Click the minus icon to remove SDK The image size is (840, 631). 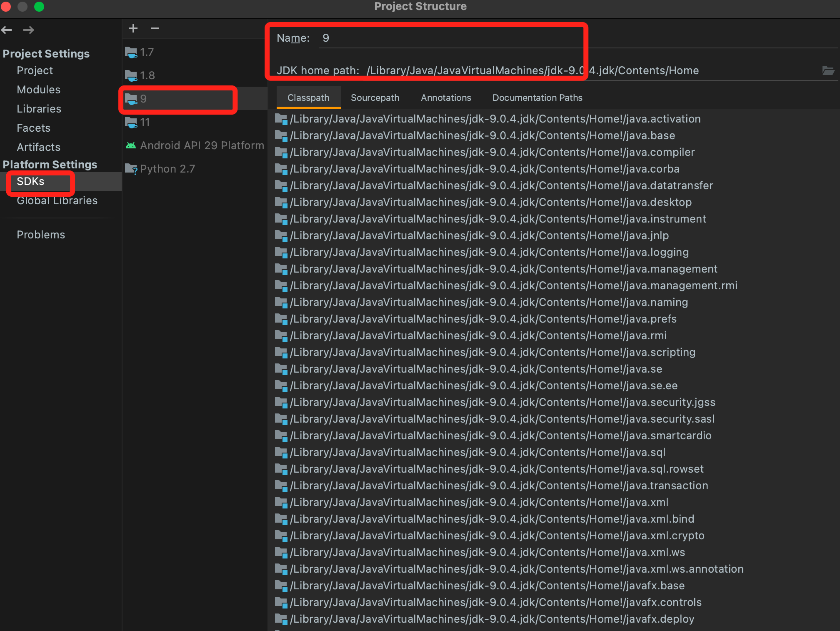[x=155, y=28]
